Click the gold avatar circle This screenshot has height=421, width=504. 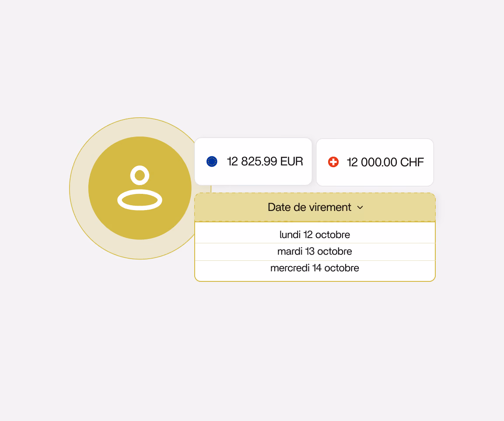point(140,188)
